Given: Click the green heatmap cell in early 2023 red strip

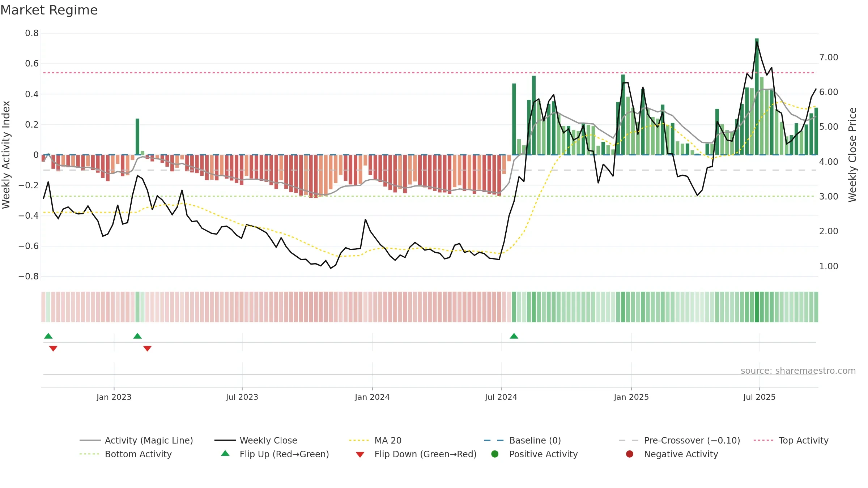Looking at the screenshot, I should tap(137, 307).
